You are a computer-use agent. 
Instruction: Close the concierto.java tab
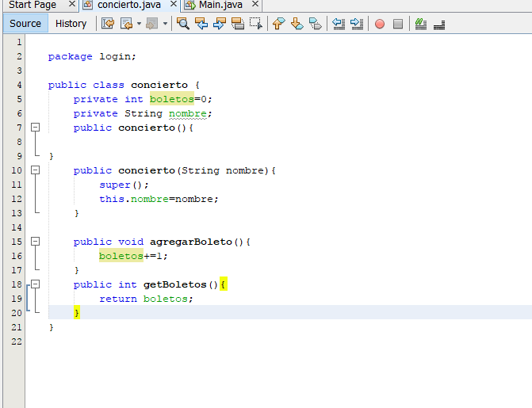click(174, 4)
